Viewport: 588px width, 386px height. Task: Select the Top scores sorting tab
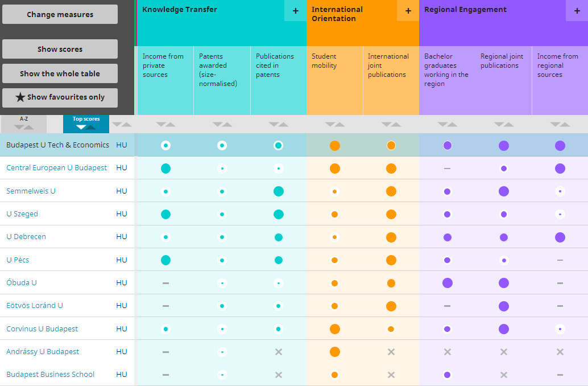tap(86, 124)
